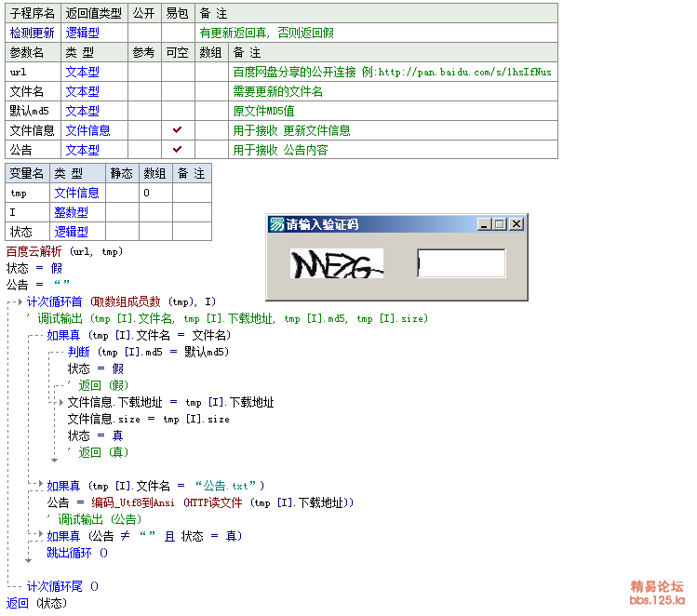697x616 pixels.
Task: Click the 子程序名 column header
Action: coord(33,13)
